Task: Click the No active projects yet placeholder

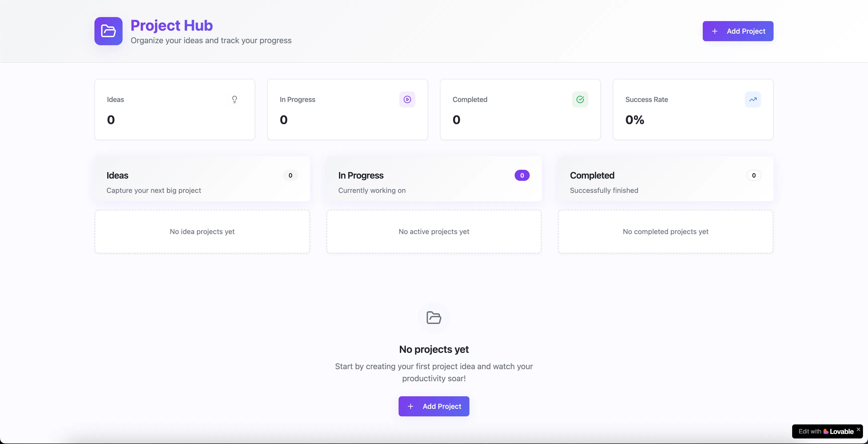Action: [434, 232]
